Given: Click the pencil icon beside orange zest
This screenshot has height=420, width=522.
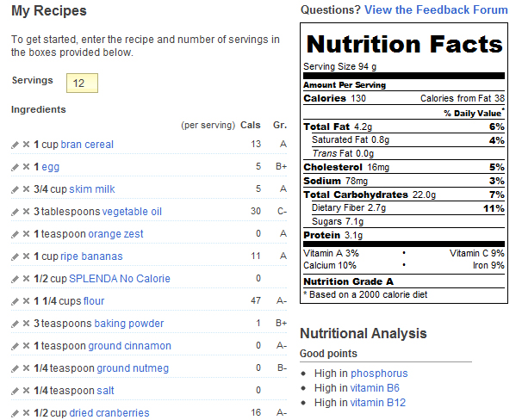Looking at the screenshot, I should (16, 234).
